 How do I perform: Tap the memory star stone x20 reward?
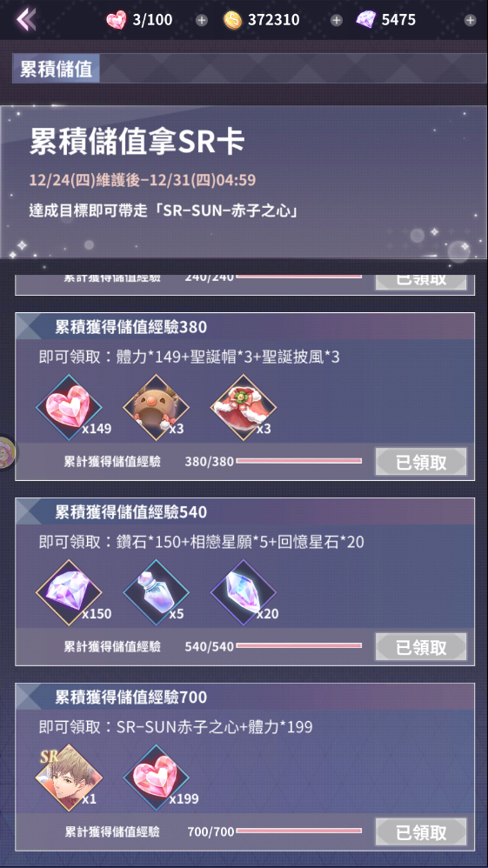pyautogui.click(x=244, y=592)
